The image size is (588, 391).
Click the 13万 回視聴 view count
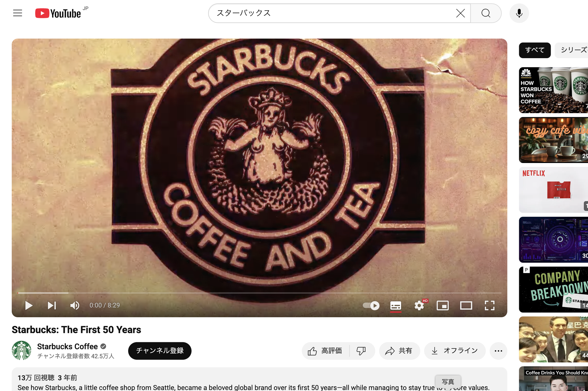[x=36, y=377]
